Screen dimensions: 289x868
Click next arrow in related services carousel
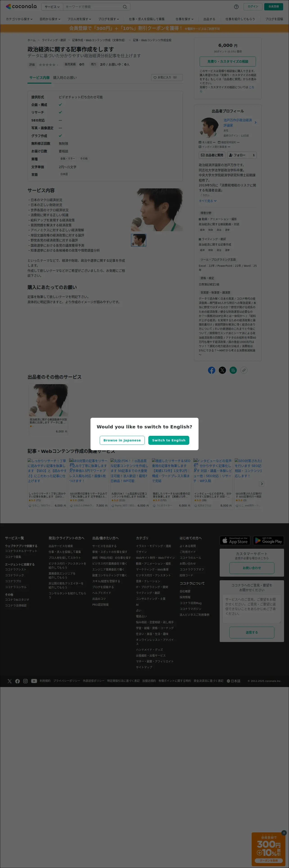(x=262, y=484)
